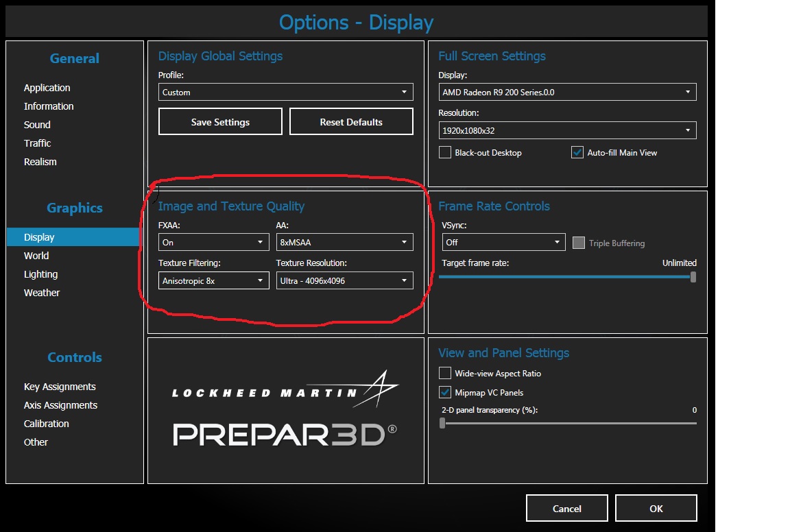Enable Wide-view Aspect Ratio checkbox

click(x=445, y=373)
